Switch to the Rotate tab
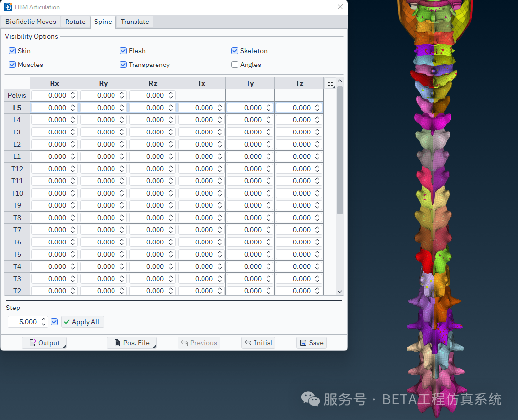Image resolution: width=518 pixels, height=420 pixels. (75, 22)
